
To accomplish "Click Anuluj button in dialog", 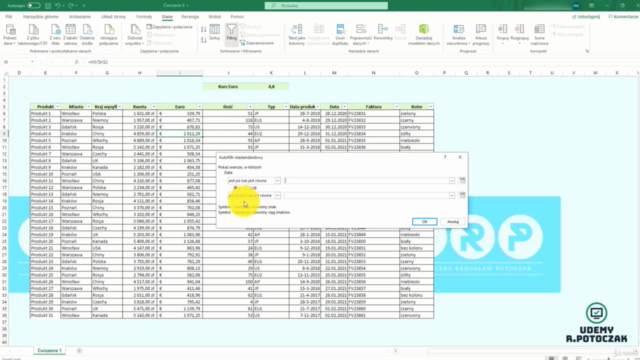I will point(453,222).
